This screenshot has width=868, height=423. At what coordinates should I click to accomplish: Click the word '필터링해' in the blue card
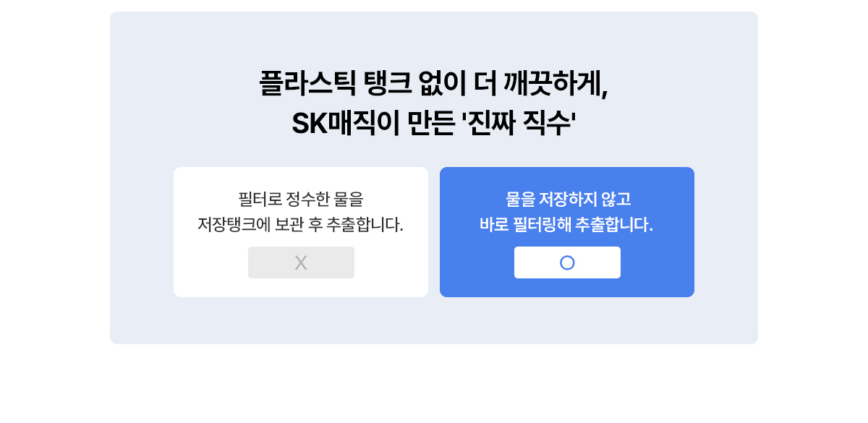pyautogui.click(x=542, y=225)
